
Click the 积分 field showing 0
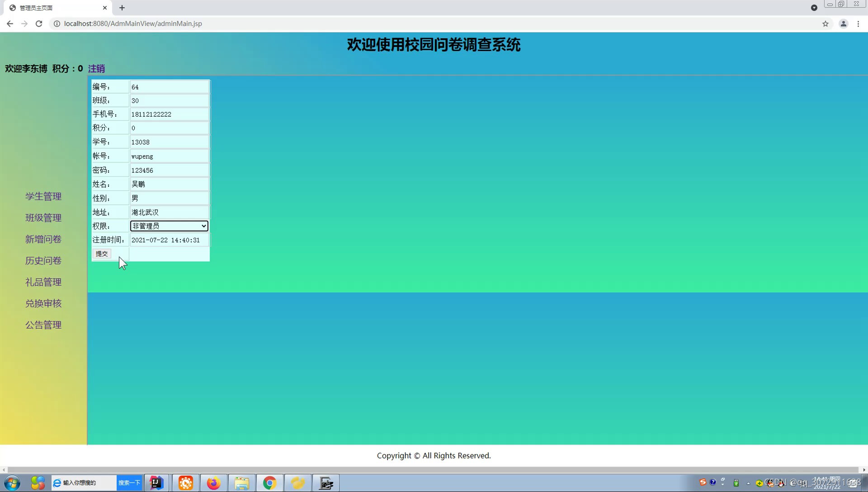coord(169,128)
